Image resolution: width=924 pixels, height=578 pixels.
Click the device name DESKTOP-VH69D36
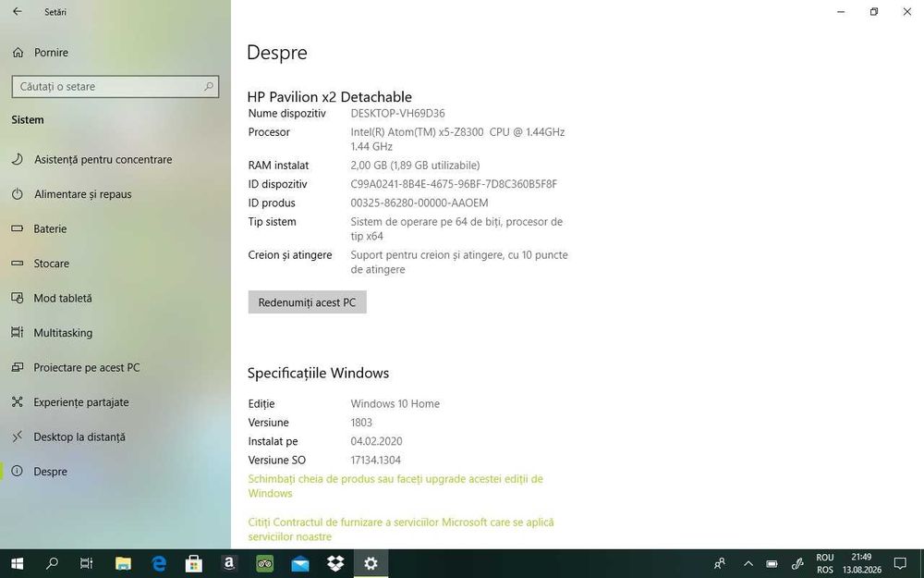[397, 113]
